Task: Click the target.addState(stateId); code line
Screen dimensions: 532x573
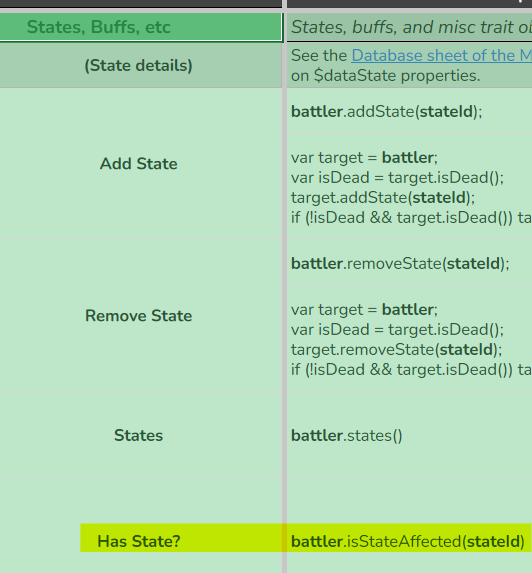Action: [x=383, y=198]
